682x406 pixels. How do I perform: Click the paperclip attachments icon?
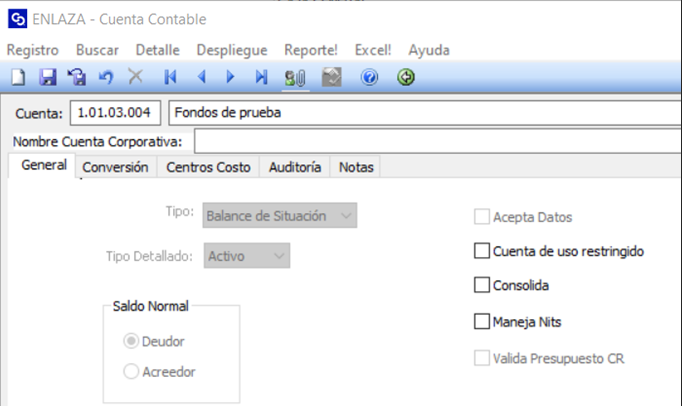point(295,78)
